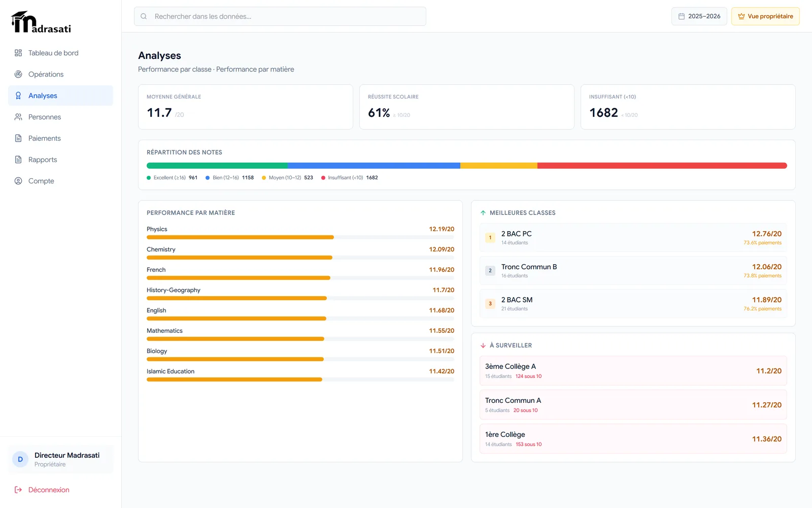Screen dimensions: 812x508
Task: Open the 2 BAC SM class card
Action: pos(633,304)
